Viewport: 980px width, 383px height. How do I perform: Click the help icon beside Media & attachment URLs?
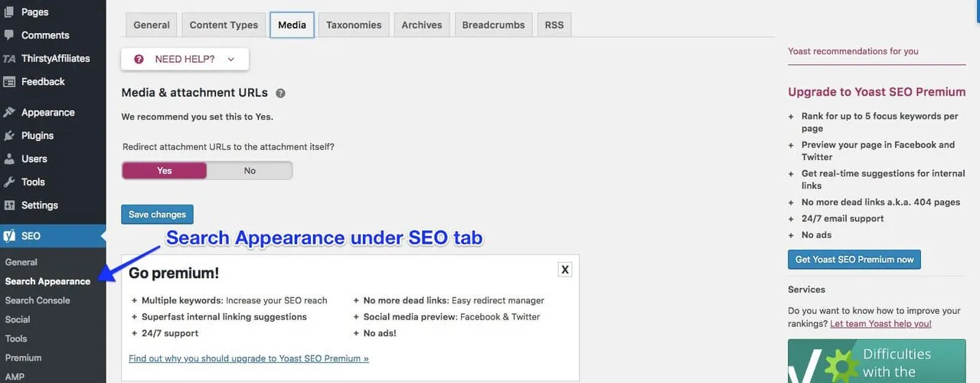pyautogui.click(x=280, y=93)
